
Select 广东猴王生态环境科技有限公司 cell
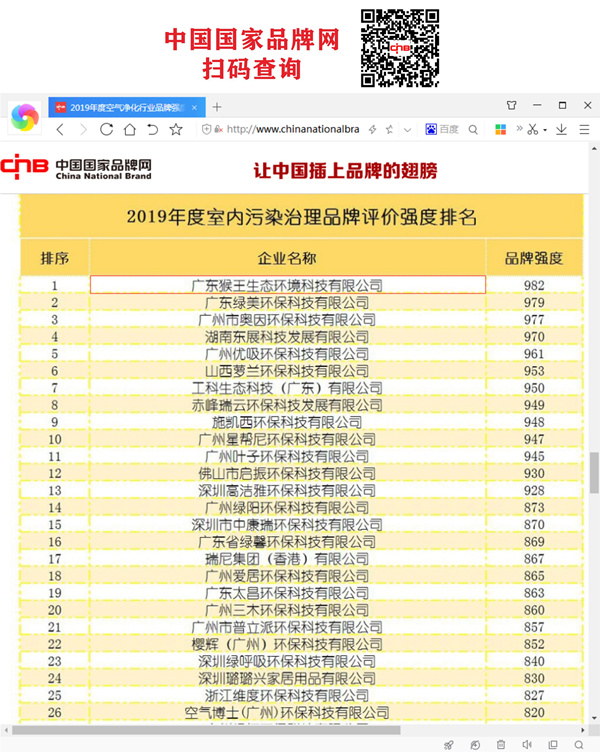tap(287, 285)
